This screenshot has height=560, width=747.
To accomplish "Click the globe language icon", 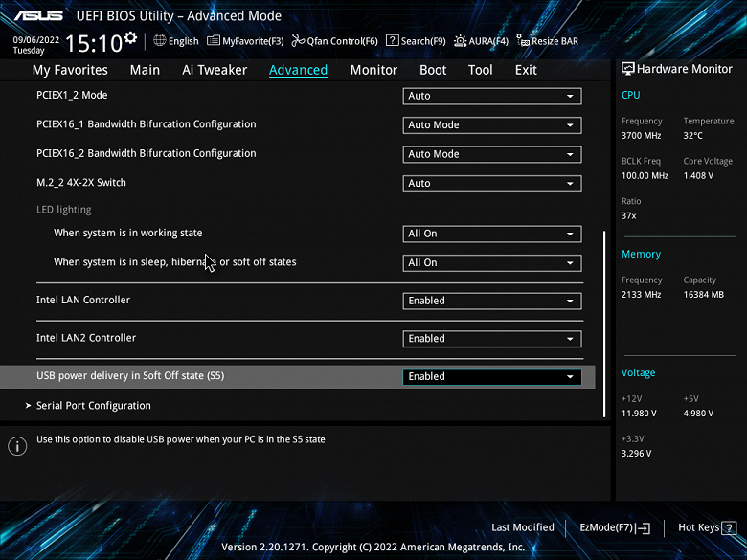I will (160, 40).
